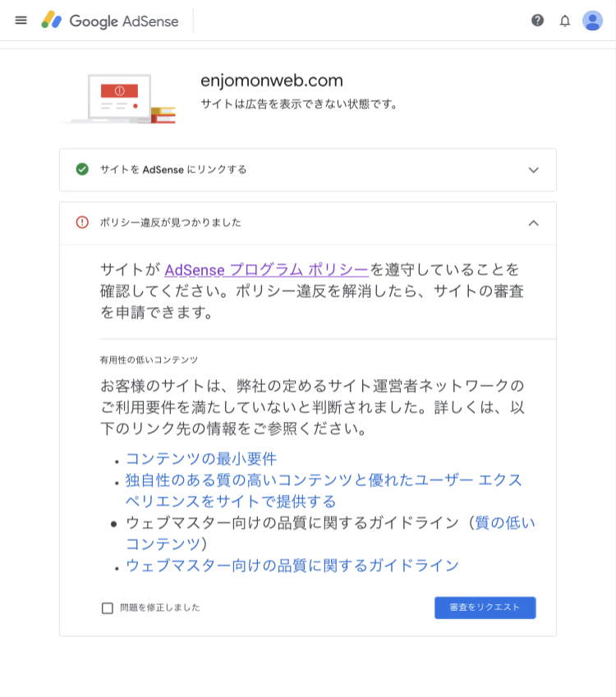
Task: Open the notifications bell
Action: 565,21
